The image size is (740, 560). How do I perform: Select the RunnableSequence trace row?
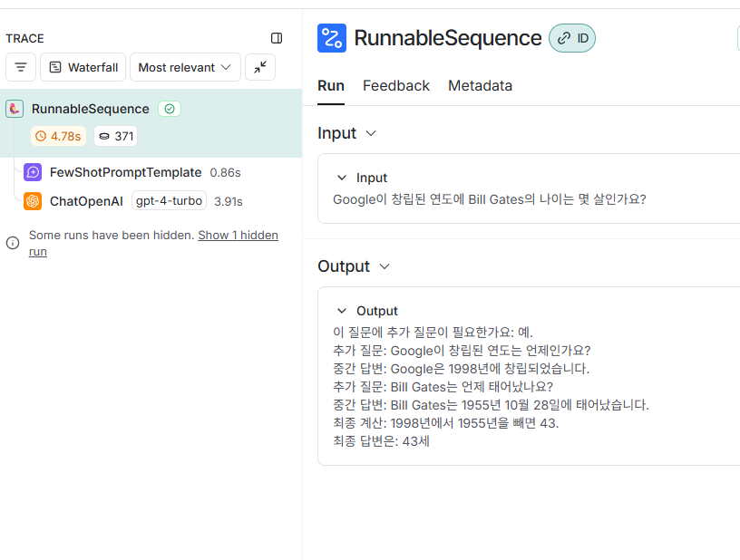coord(151,123)
